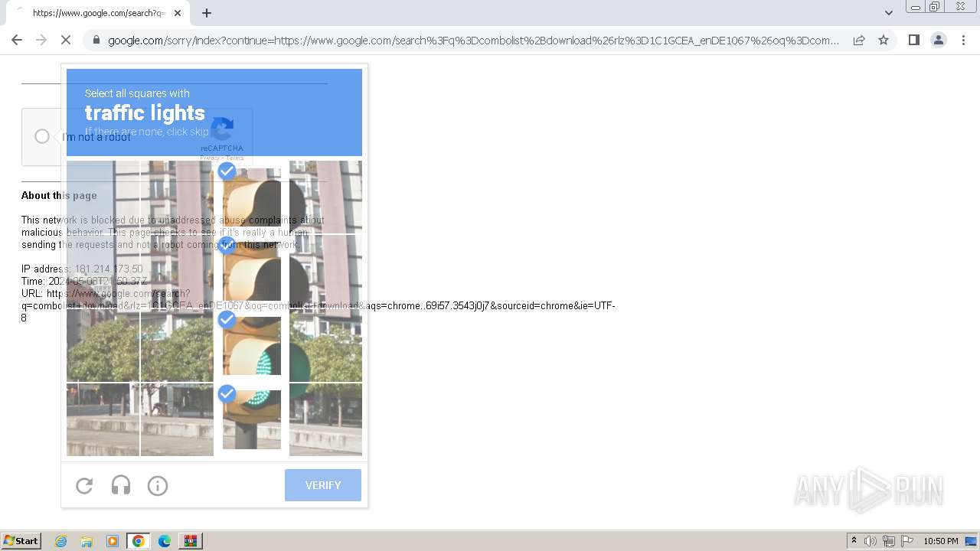Select the bottom-row last tile with tree trunks

325,419
